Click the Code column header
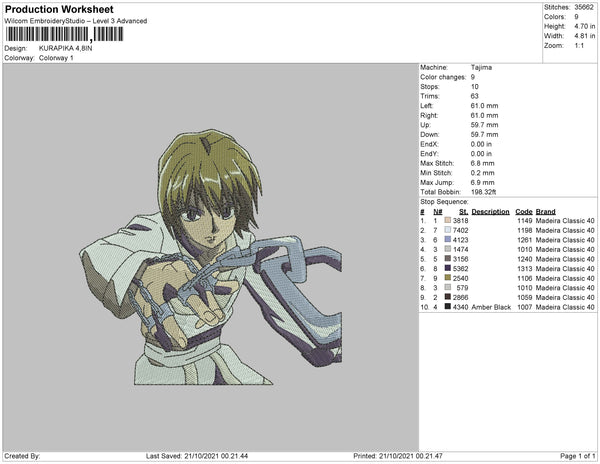Image resolution: width=600 pixels, height=464 pixels. (524, 212)
